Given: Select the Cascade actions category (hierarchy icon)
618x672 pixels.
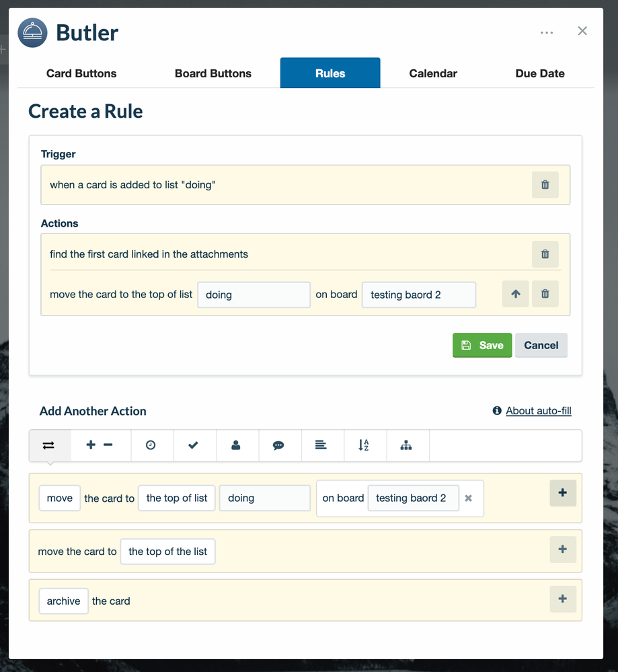Looking at the screenshot, I should tap(408, 445).
